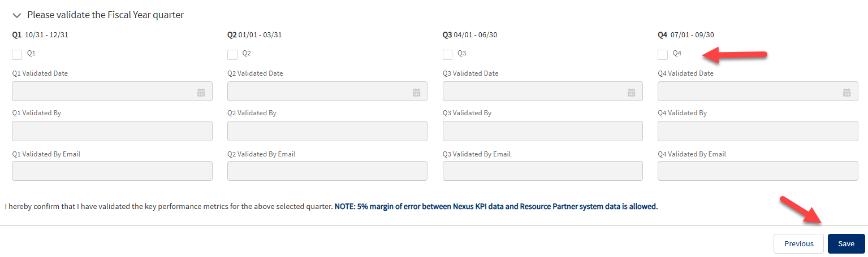Image resolution: width=868 pixels, height=257 pixels.
Task: Open the Q1 Validated Date calendar icon
Action: pos(201,92)
